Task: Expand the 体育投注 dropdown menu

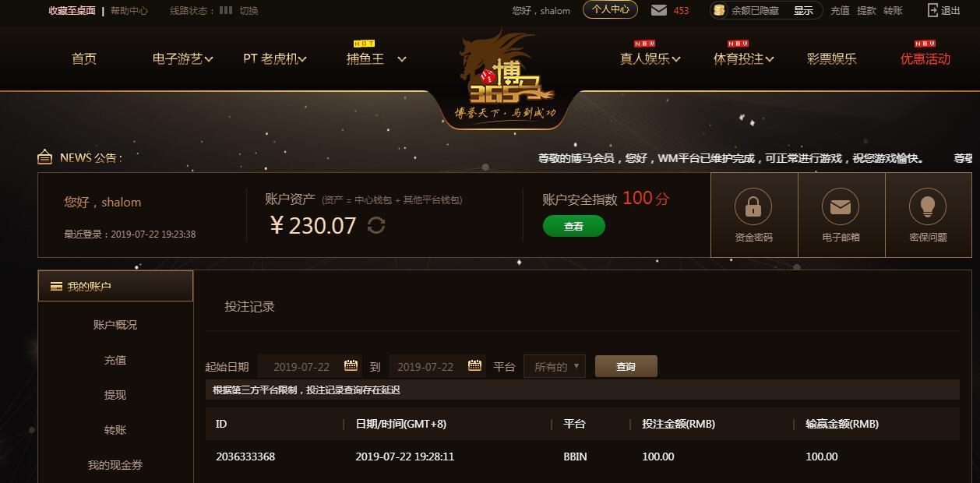Action: coord(744,58)
